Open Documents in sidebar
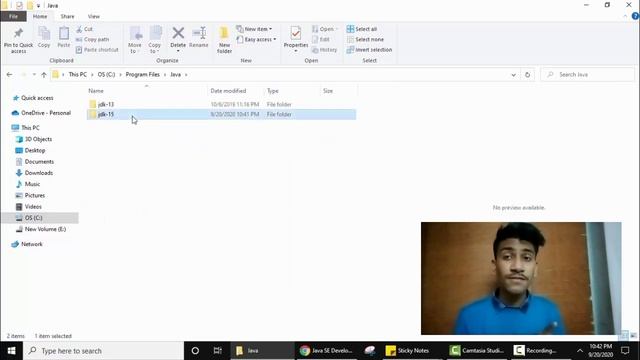This screenshot has width=640, height=360. pyautogui.click(x=39, y=162)
